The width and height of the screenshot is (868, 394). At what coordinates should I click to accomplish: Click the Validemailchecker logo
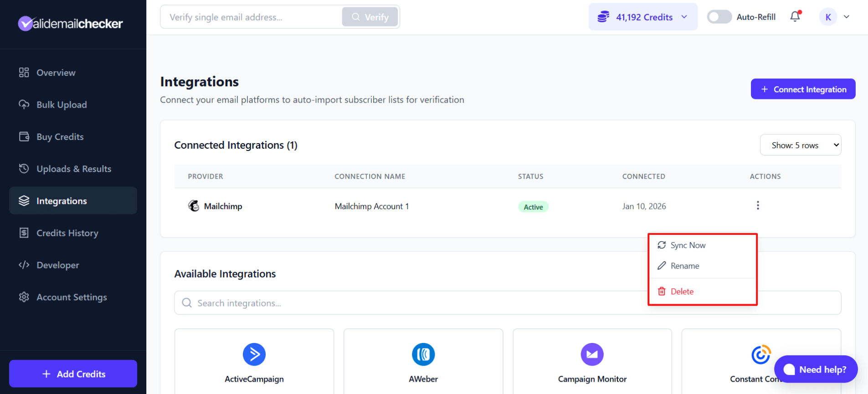71,23
